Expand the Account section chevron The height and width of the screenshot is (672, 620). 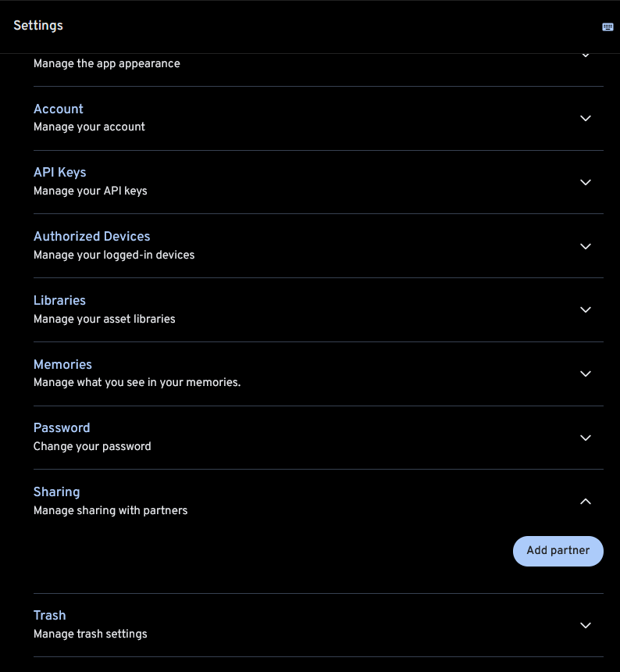(586, 119)
